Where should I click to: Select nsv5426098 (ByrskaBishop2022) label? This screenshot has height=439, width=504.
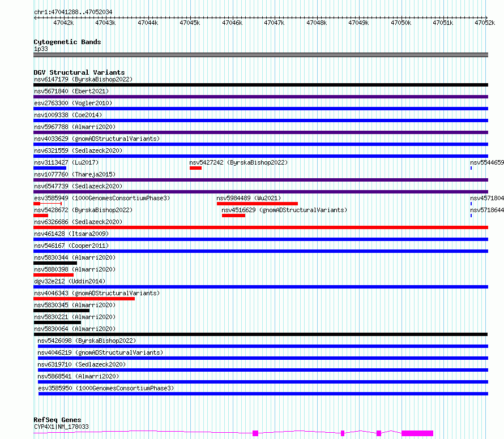pos(87,341)
